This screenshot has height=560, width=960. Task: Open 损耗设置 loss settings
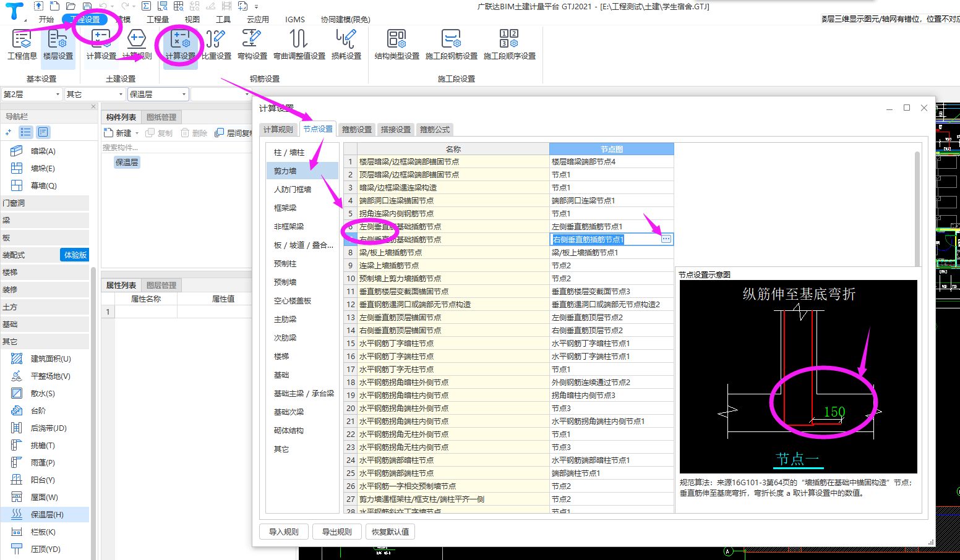[346, 44]
